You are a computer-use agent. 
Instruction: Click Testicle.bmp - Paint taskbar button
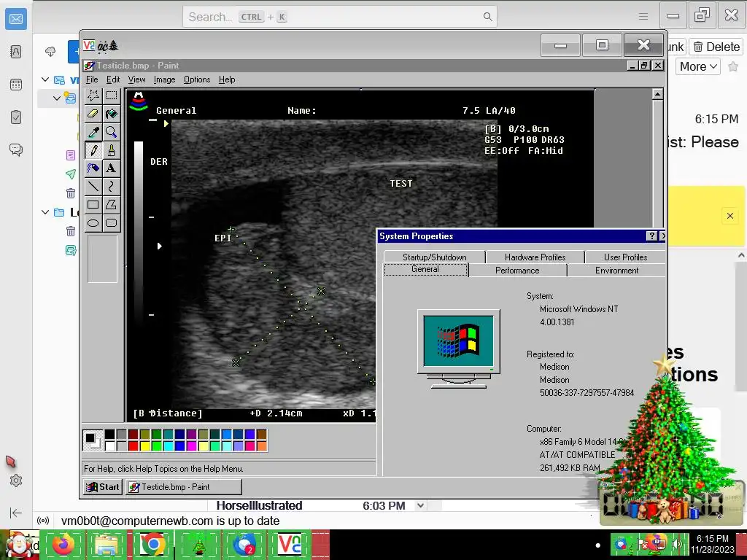(x=184, y=487)
